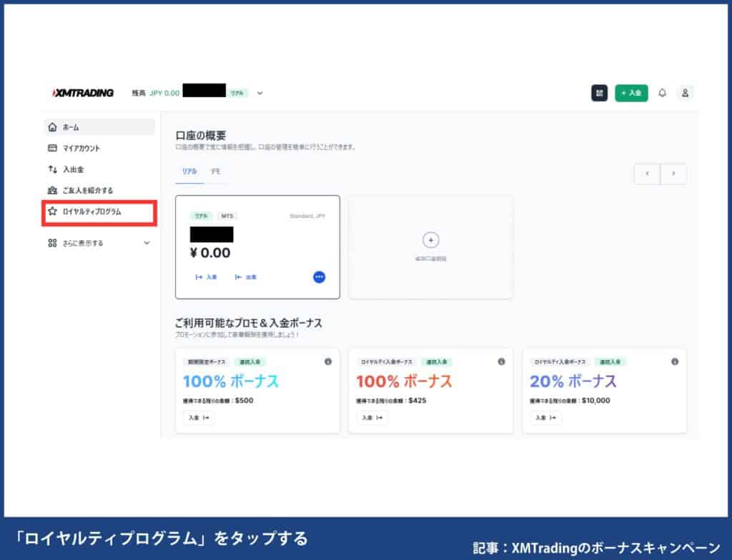Click the $10,000 remaining amount text
The image size is (732, 560).
595,401
